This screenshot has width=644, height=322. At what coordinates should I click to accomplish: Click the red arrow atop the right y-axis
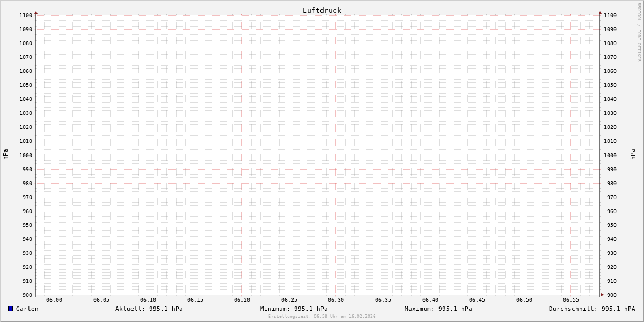point(600,12)
